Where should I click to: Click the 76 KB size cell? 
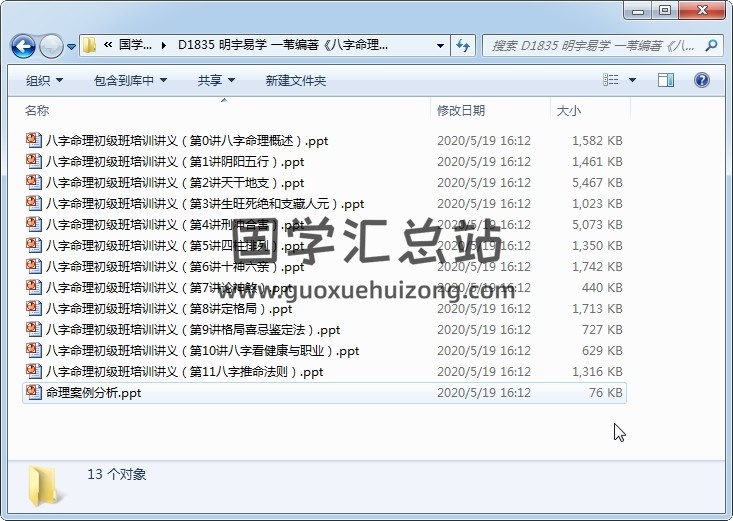606,393
